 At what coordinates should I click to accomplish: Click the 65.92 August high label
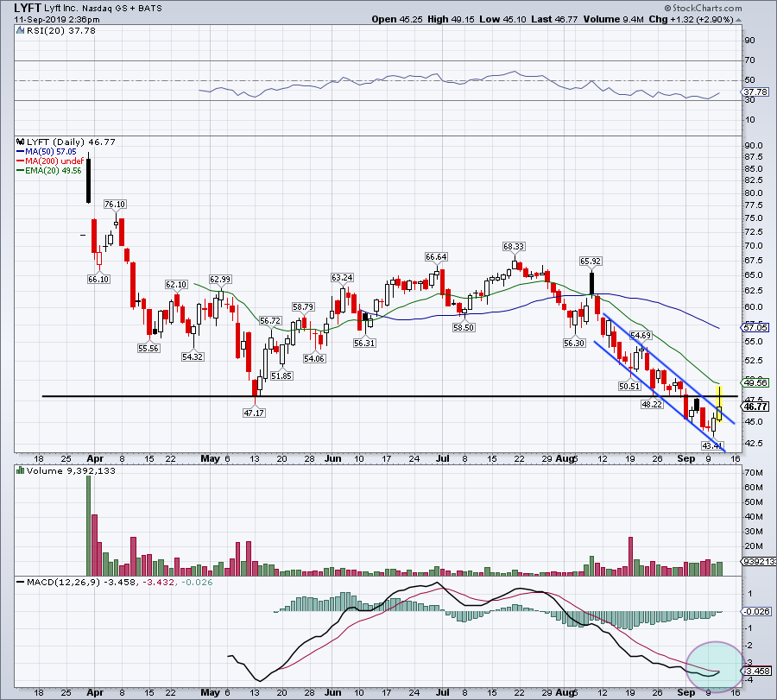click(591, 261)
